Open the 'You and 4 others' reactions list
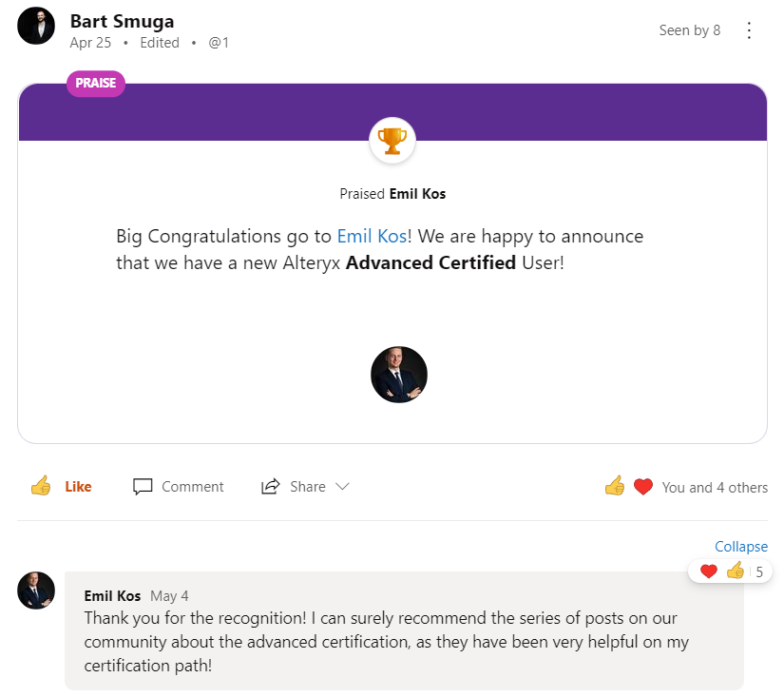The image size is (784, 697). click(715, 488)
